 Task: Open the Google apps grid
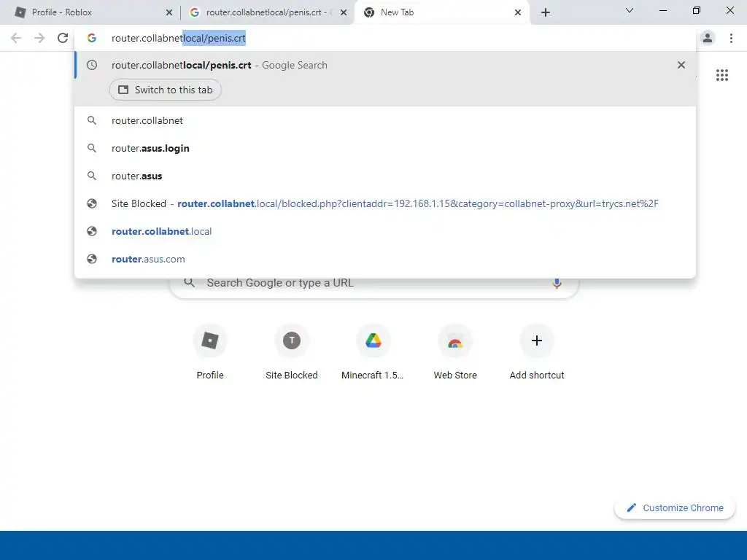pos(722,75)
